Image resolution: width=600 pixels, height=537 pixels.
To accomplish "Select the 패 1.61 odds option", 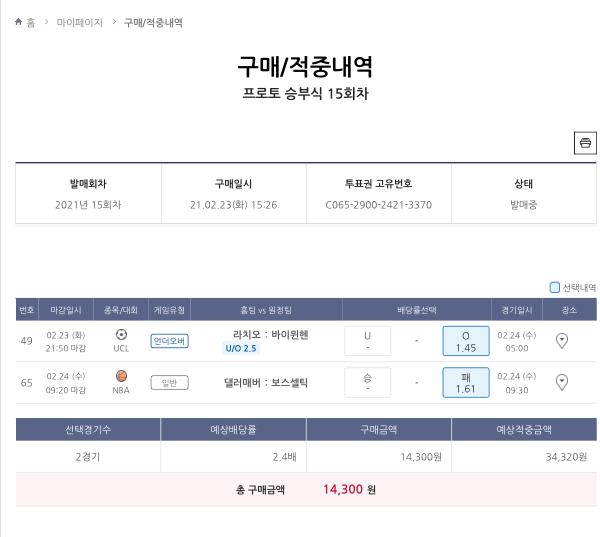I will pyautogui.click(x=465, y=382).
